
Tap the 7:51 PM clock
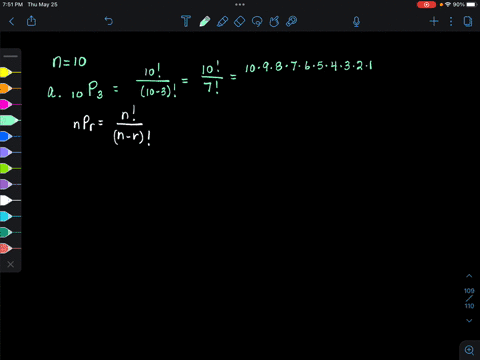[x=13, y=5]
